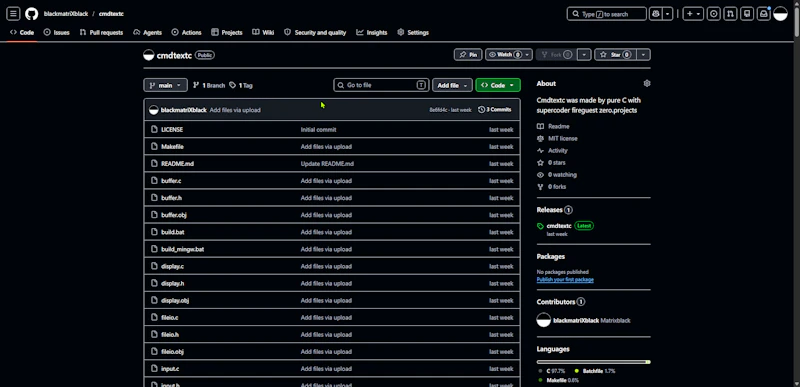The width and height of the screenshot is (800, 387).
Task: Open the Releases heading link
Action: pos(554,210)
